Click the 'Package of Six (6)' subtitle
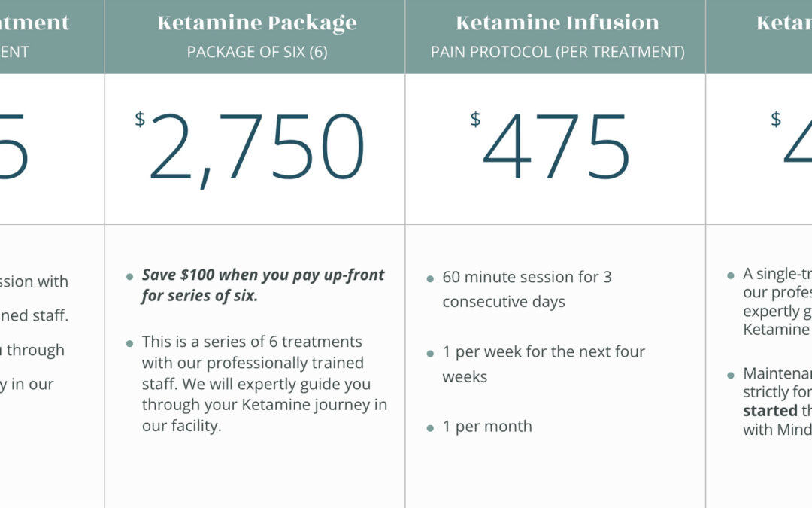The image size is (812, 508). 257,52
